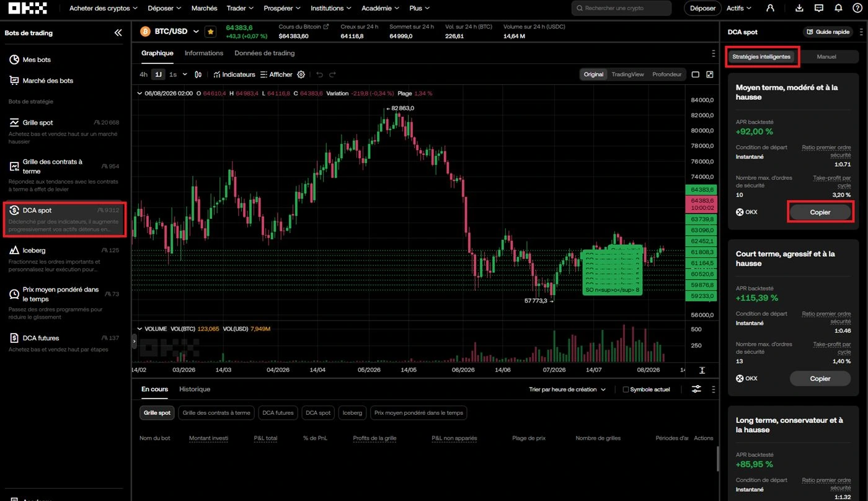The width and height of the screenshot is (868, 501).
Task: Change candlestick chart type
Action: pos(198,74)
